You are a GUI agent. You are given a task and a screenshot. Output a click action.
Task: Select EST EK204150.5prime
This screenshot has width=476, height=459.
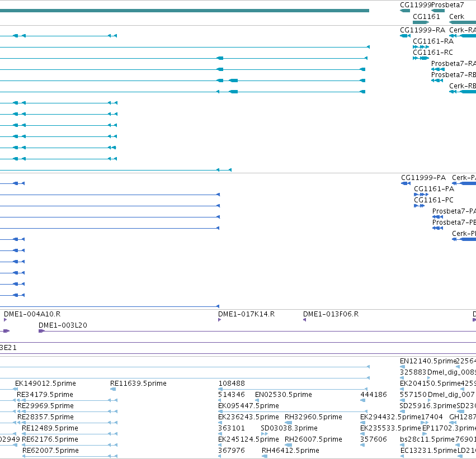click(430, 384)
